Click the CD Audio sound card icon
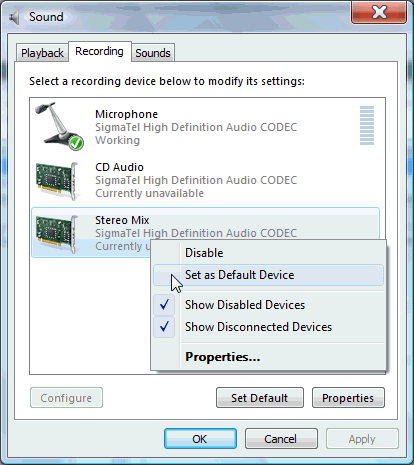This screenshot has width=414, height=465. click(57, 181)
